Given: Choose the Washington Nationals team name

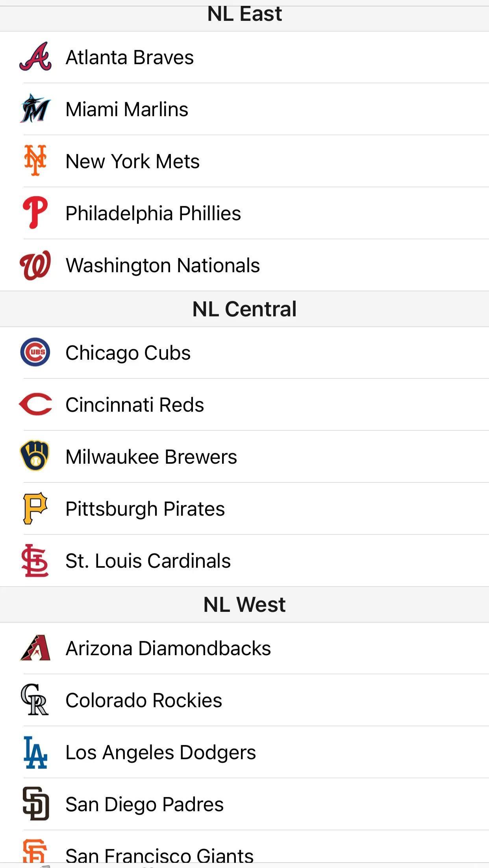Looking at the screenshot, I should [x=163, y=265].
